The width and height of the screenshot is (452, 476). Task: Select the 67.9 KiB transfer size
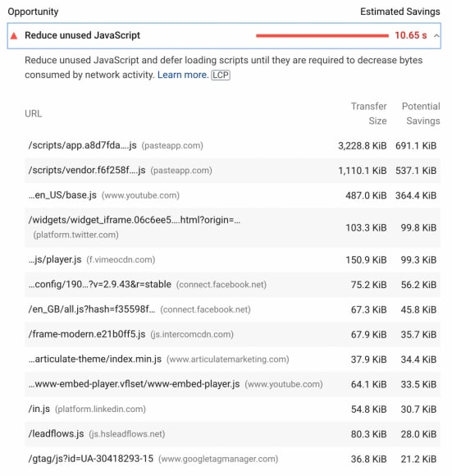(369, 335)
